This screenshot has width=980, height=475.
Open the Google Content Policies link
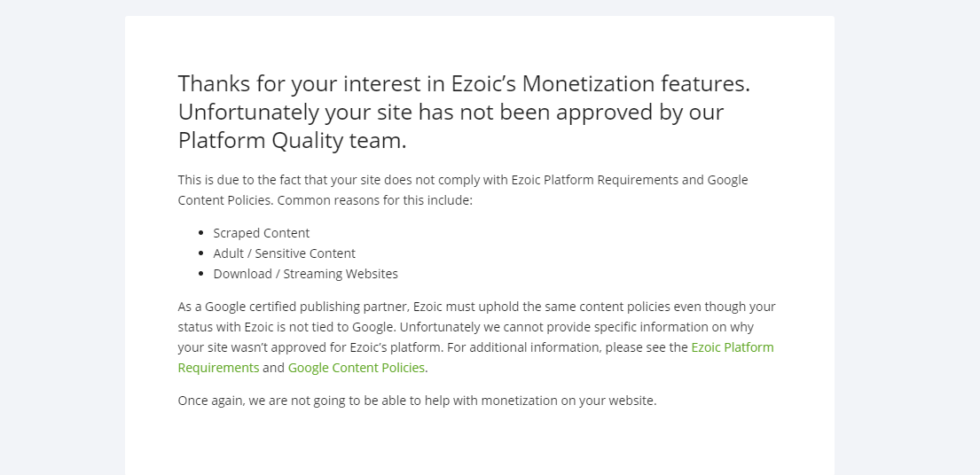pyautogui.click(x=357, y=368)
